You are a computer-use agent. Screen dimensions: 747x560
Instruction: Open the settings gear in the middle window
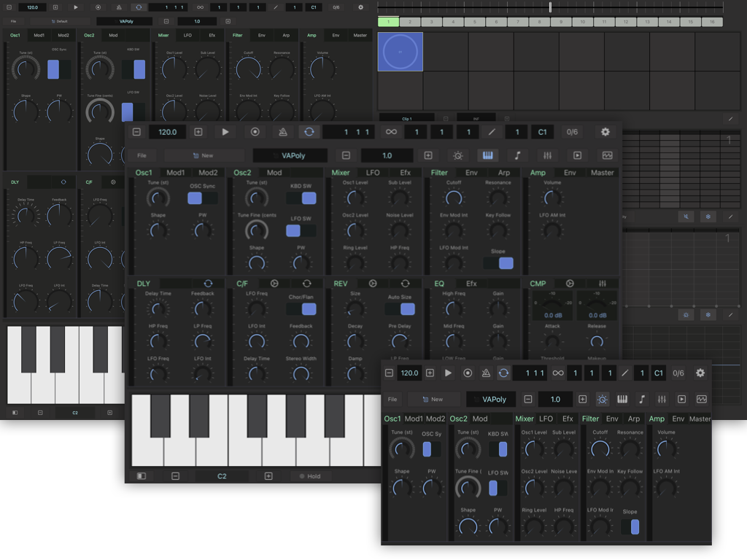[605, 132]
